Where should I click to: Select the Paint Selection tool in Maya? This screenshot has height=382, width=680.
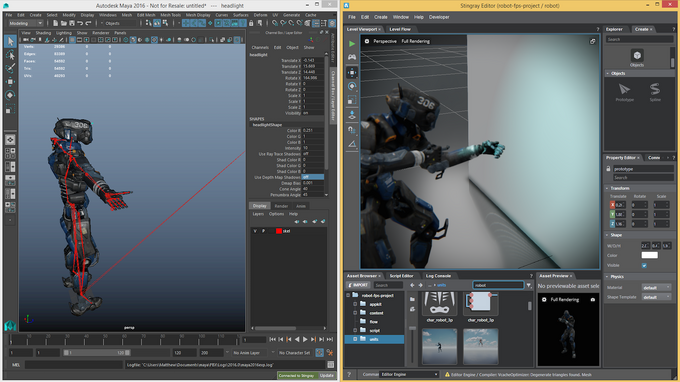[10, 68]
